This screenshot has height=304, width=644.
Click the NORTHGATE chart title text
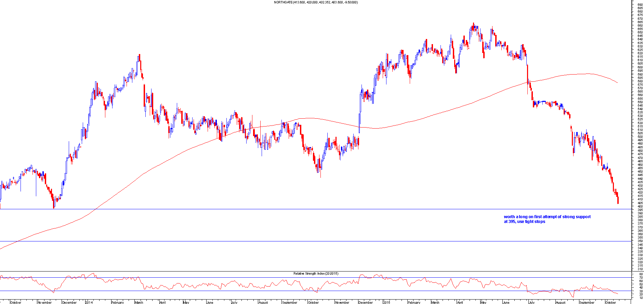(316, 2)
